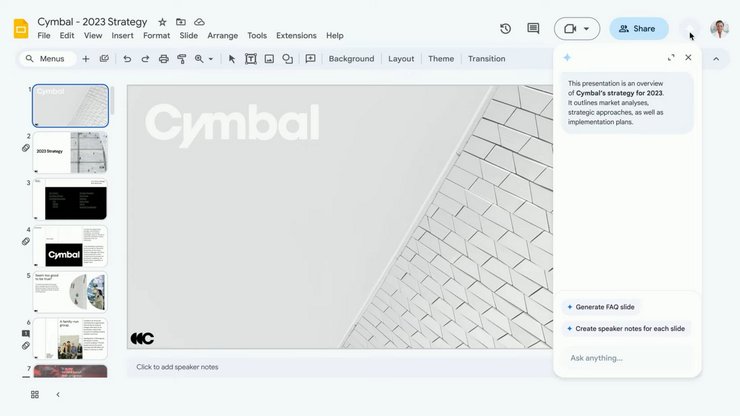Select slide 6 family run group thumbnail
Image resolution: width=740 pixels, height=416 pixels.
70,339
